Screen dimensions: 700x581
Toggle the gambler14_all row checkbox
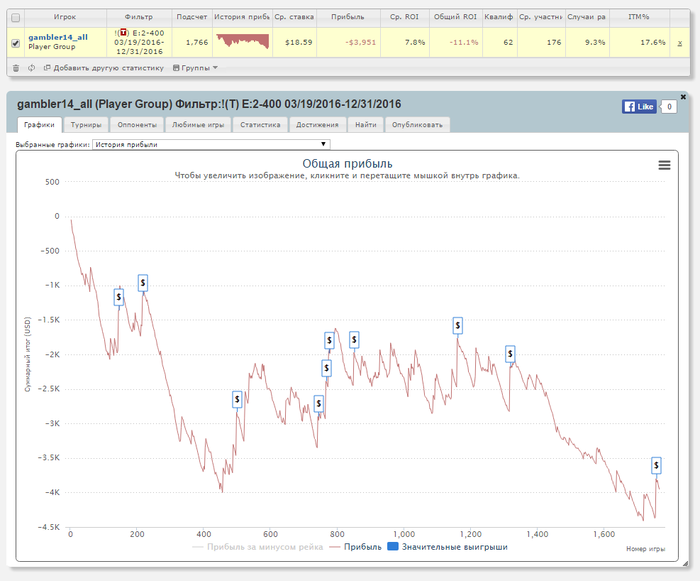[x=15, y=42]
